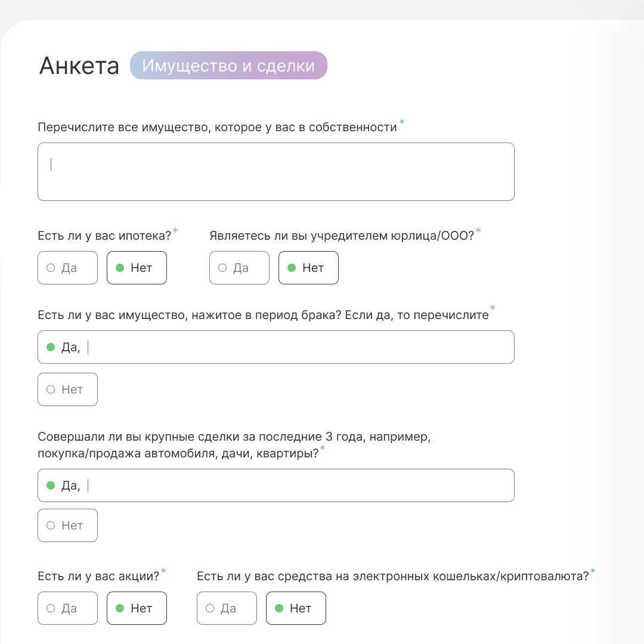
Task: Select 'Да' for the mortgage question
Action: point(67,268)
